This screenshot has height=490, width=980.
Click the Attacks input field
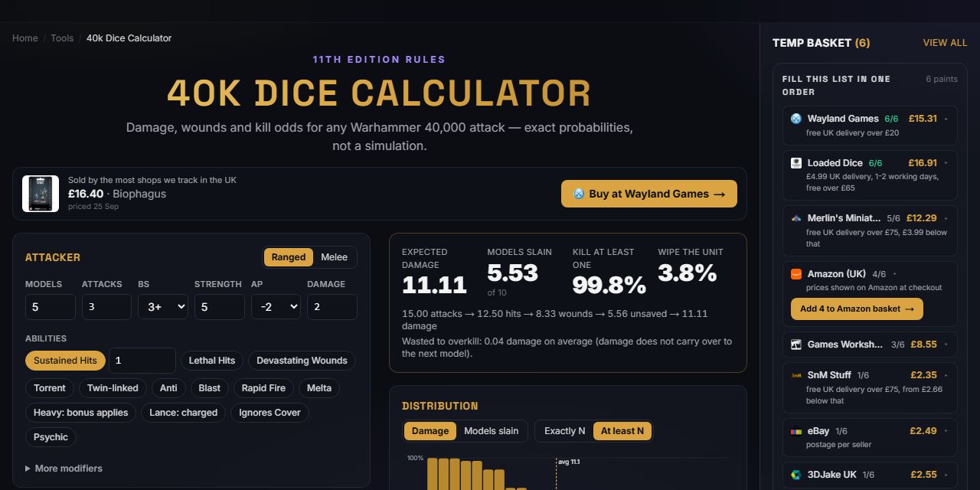click(x=106, y=307)
